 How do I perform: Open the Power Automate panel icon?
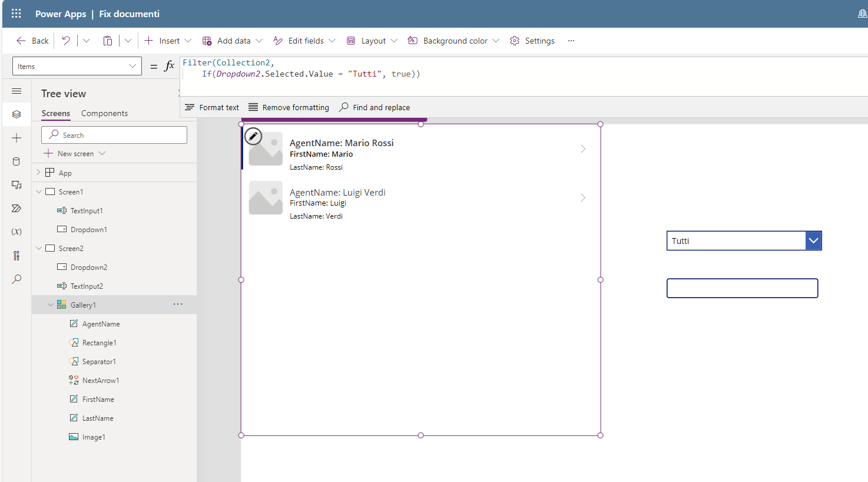coord(16,208)
